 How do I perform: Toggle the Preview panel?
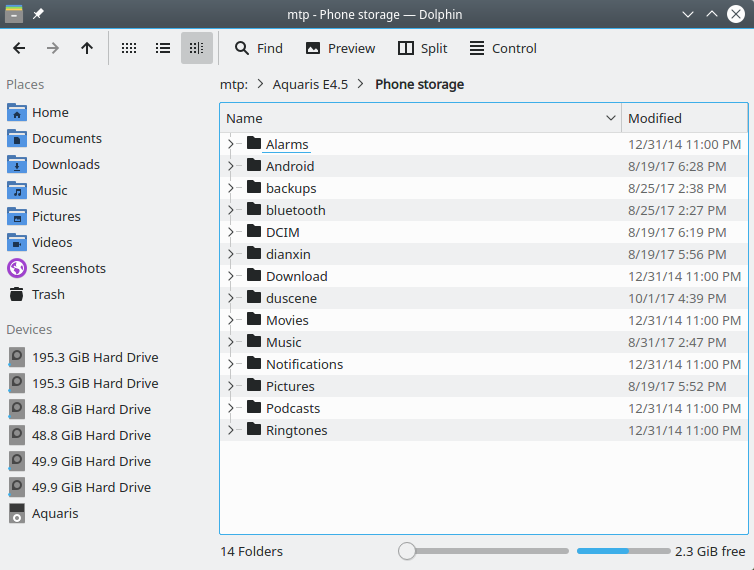tap(340, 48)
